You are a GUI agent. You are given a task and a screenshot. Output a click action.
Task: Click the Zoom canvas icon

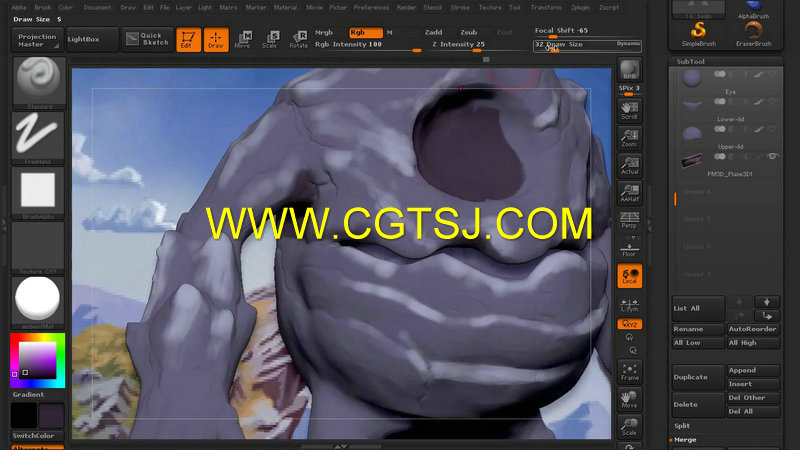tap(630, 138)
